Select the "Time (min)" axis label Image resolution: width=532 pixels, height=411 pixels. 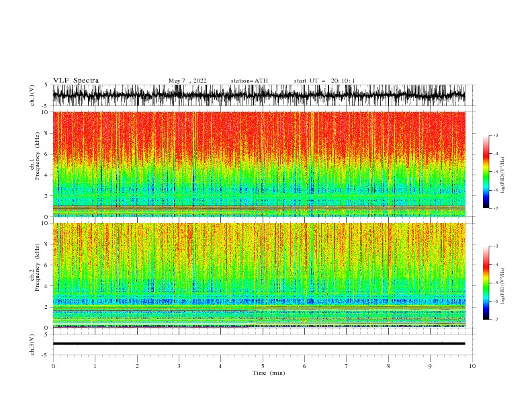pos(269,373)
